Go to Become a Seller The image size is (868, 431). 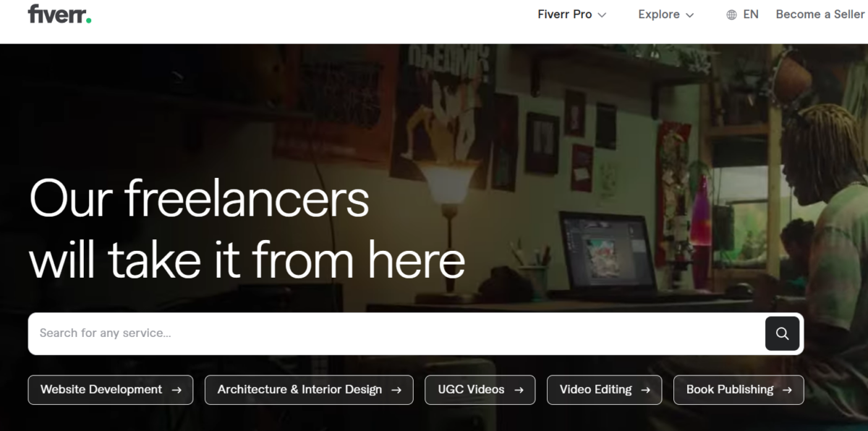pos(820,14)
